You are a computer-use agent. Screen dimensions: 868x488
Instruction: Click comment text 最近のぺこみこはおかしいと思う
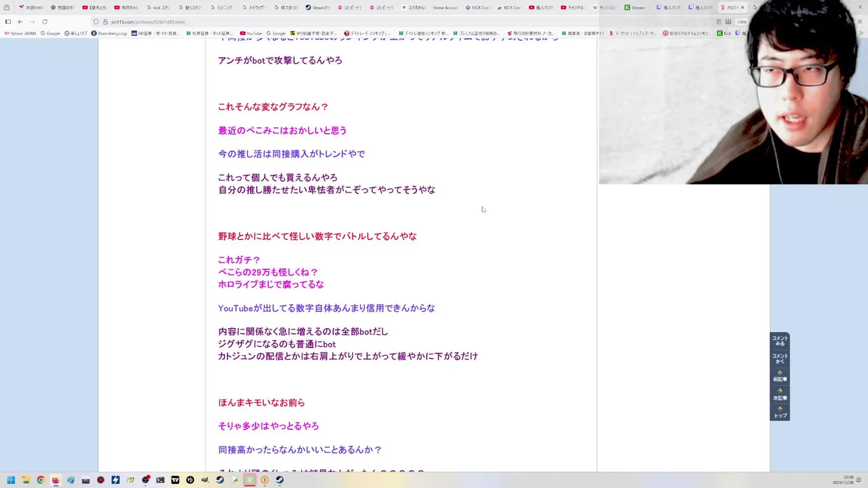pyautogui.click(x=282, y=130)
